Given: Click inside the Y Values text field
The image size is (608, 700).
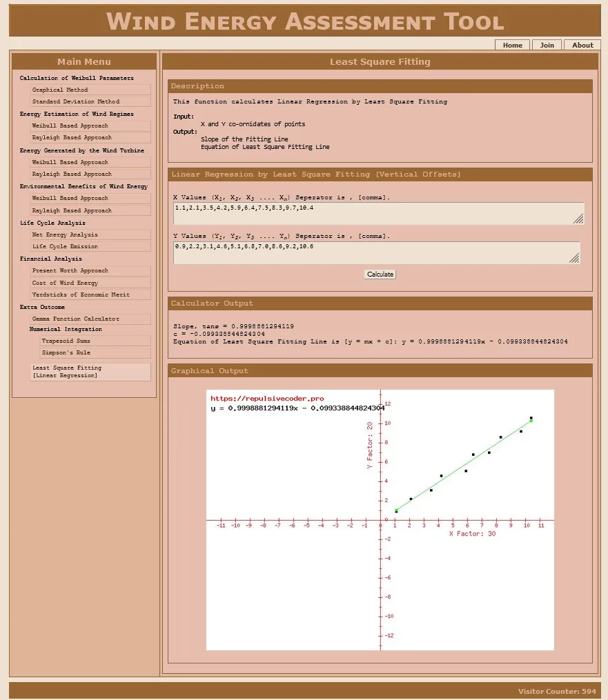Looking at the screenshot, I should click(373, 252).
